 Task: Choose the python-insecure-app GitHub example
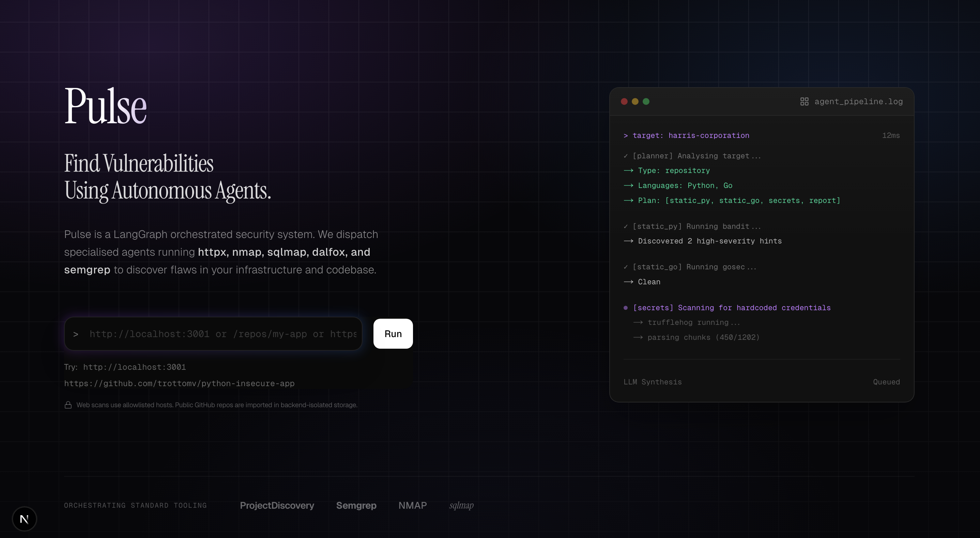pos(179,383)
